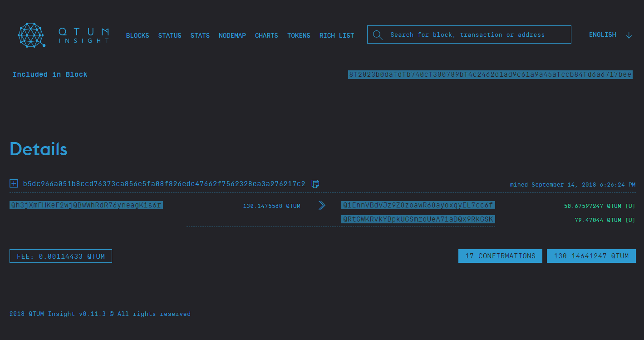Open the CHARTS section

tap(266, 35)
